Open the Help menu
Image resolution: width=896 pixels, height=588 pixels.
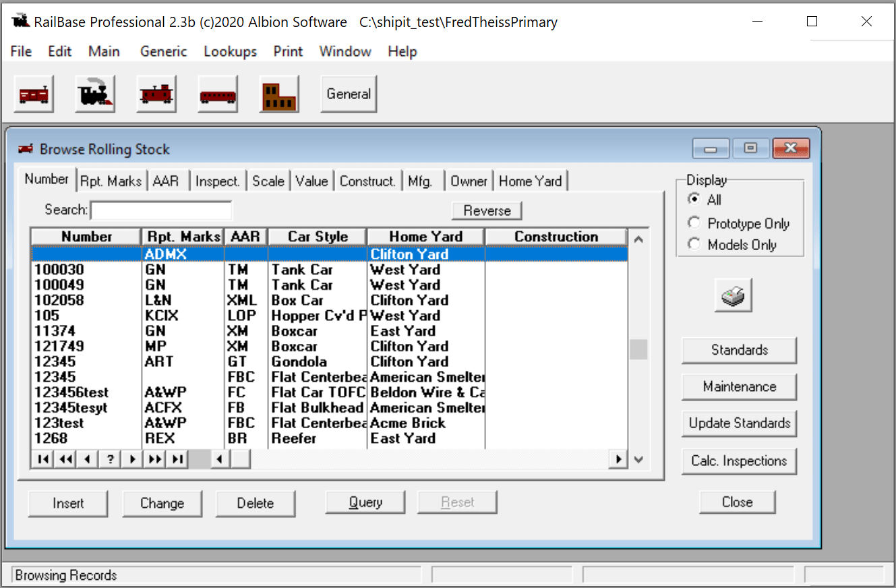point(402,51)
